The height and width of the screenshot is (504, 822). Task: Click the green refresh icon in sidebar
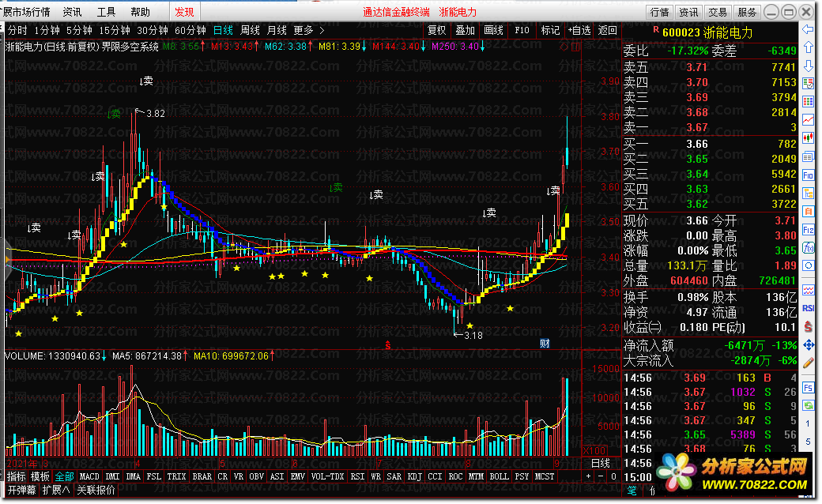[808, 405]
